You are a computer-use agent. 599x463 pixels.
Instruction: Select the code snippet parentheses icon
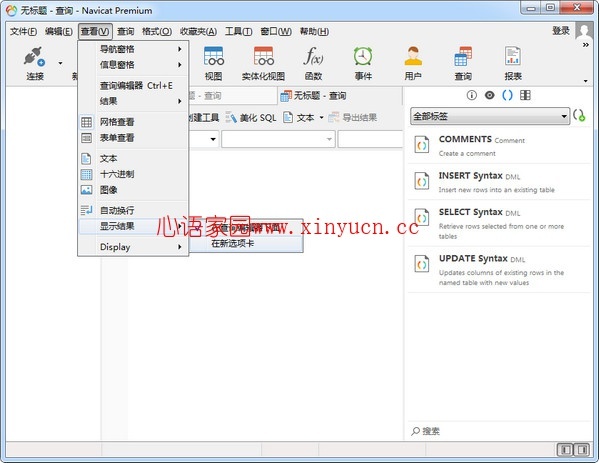pos(507,95)
